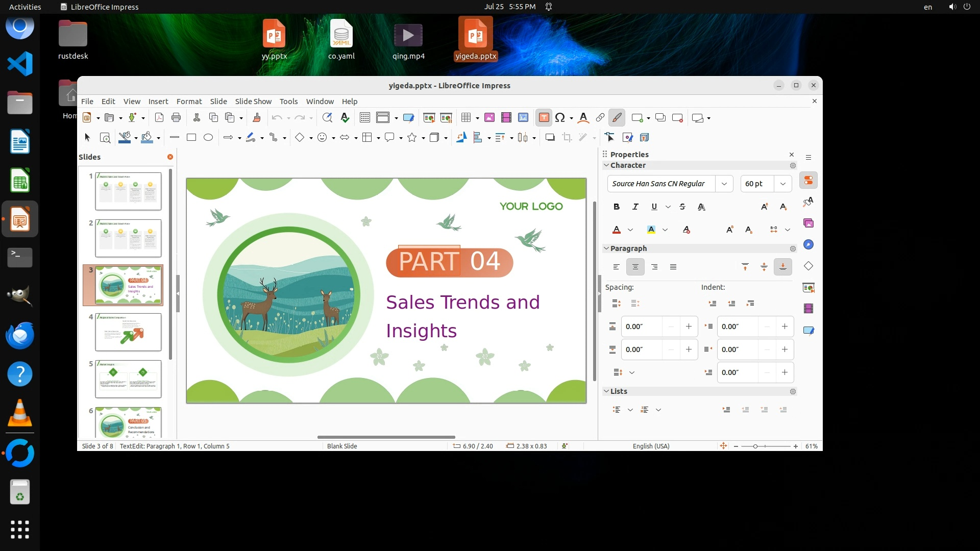Select slide 4 thumbnail in Slides panel

pos(128,332)
